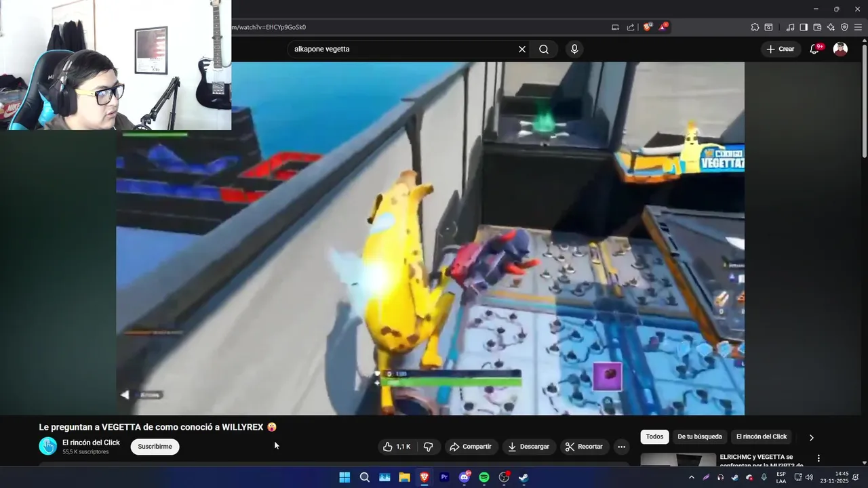Select the De tu búsqueda chip
868x488 pixels.
699,436
